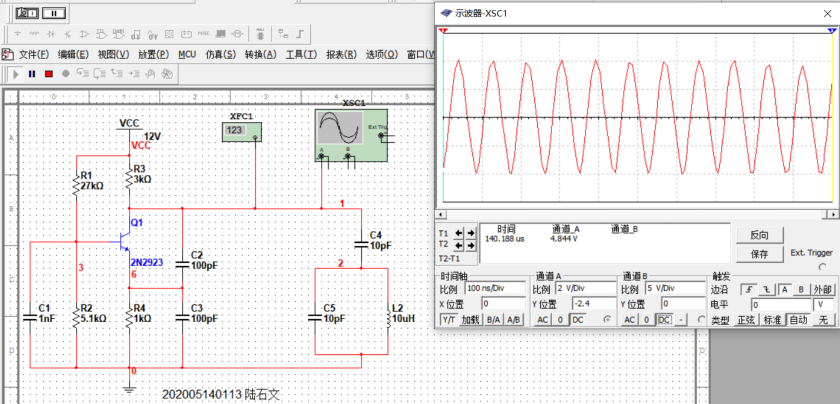This screenshot has width=840, height=404.
Task: Set trigger type to 正弦
Action: coord(745,320)
